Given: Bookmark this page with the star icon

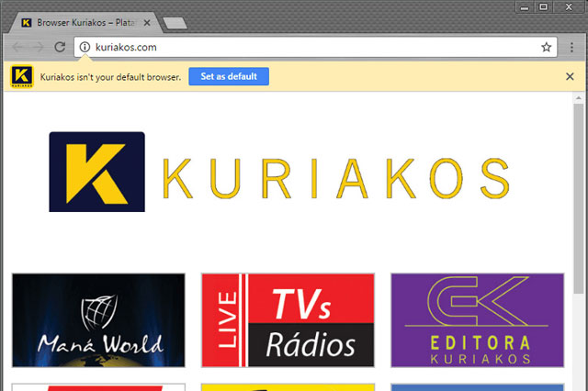Looking at the screenshot, I should point(546,47).
